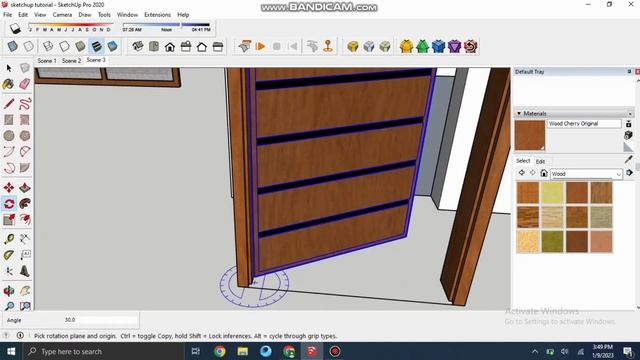Choose the Polygon tool
Screen dimensions: 640x360
click(25, 136)
